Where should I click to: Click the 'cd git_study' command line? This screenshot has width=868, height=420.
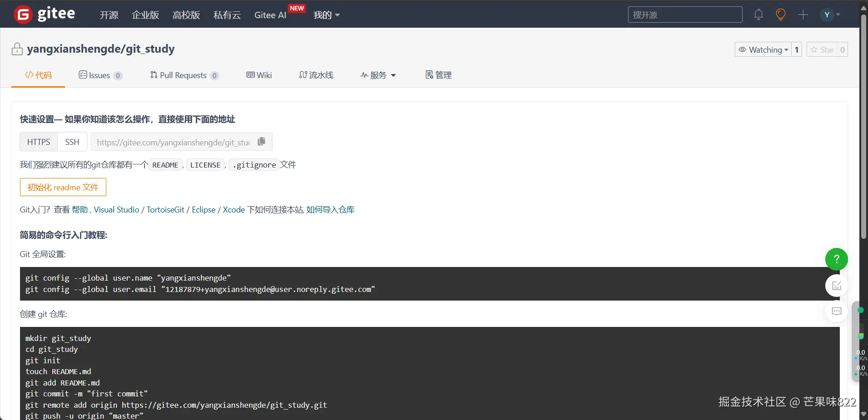(x=52, y=349)
